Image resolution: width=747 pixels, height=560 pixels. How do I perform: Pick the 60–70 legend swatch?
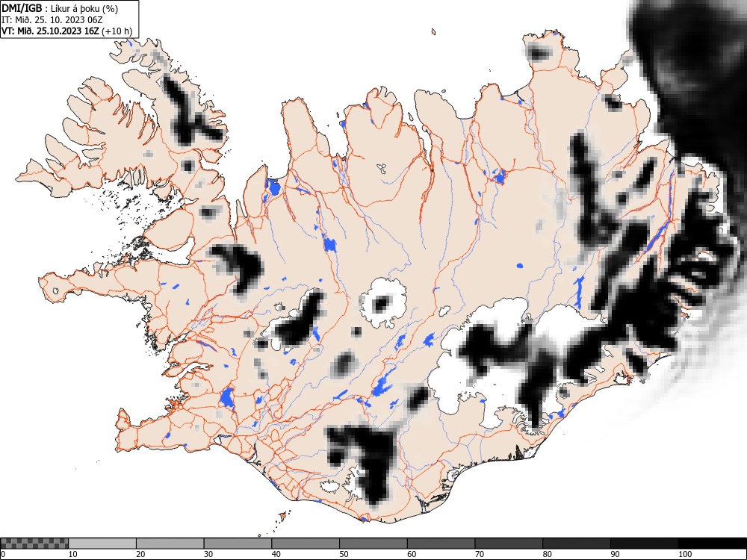[441, 544]
